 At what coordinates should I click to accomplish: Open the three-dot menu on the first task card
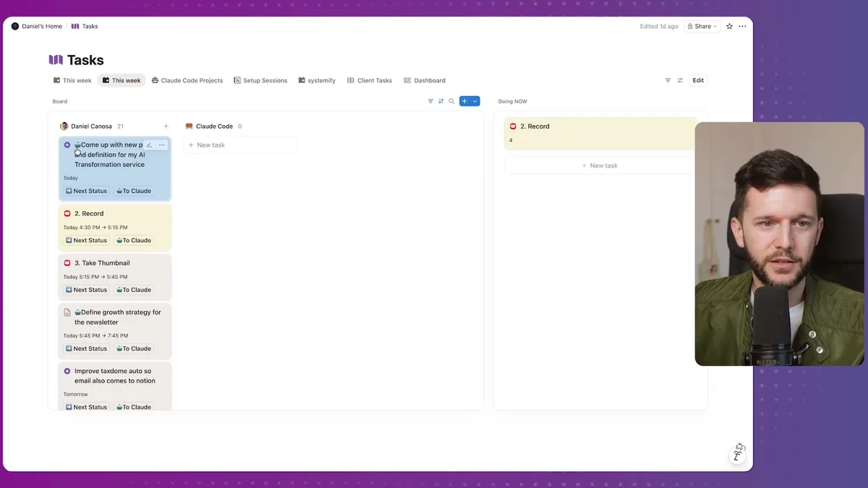161,145
